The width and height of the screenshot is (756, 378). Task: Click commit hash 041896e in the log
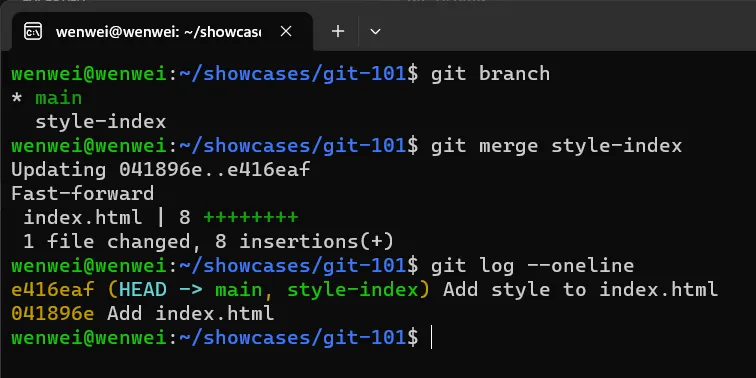tap(53, 314)
